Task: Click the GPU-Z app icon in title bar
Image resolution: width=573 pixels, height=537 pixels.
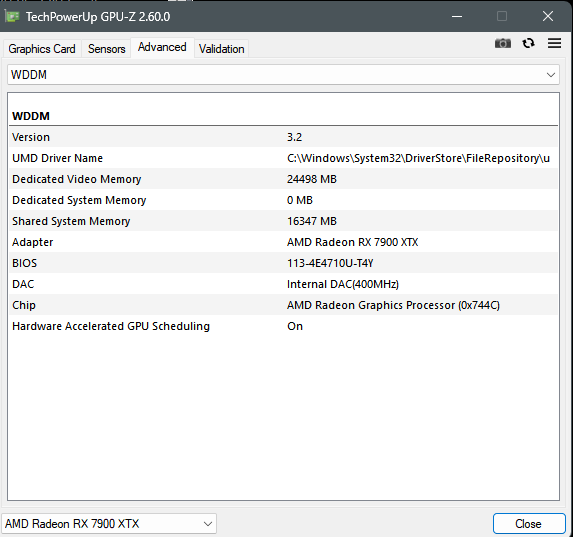Action: tap(12, 16)
